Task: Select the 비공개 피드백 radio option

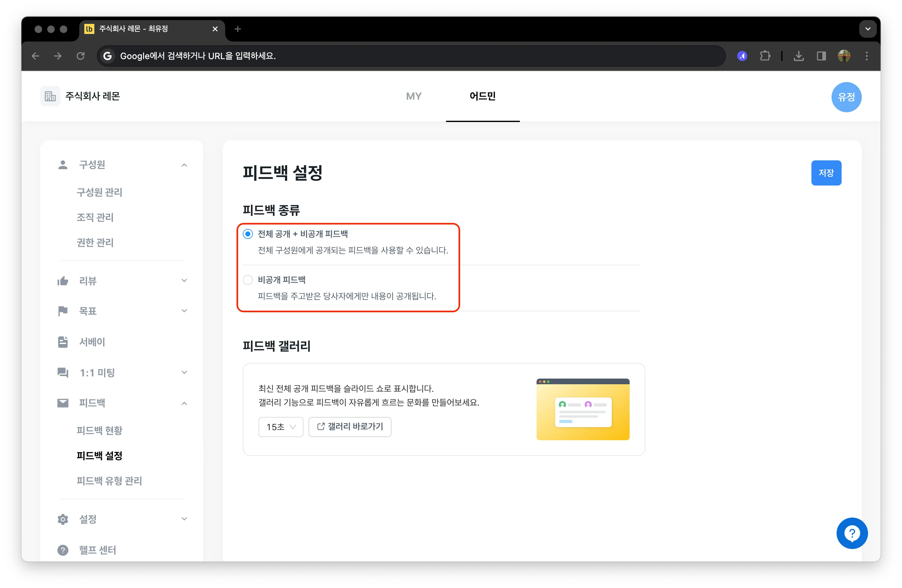Action: (248, 280)
